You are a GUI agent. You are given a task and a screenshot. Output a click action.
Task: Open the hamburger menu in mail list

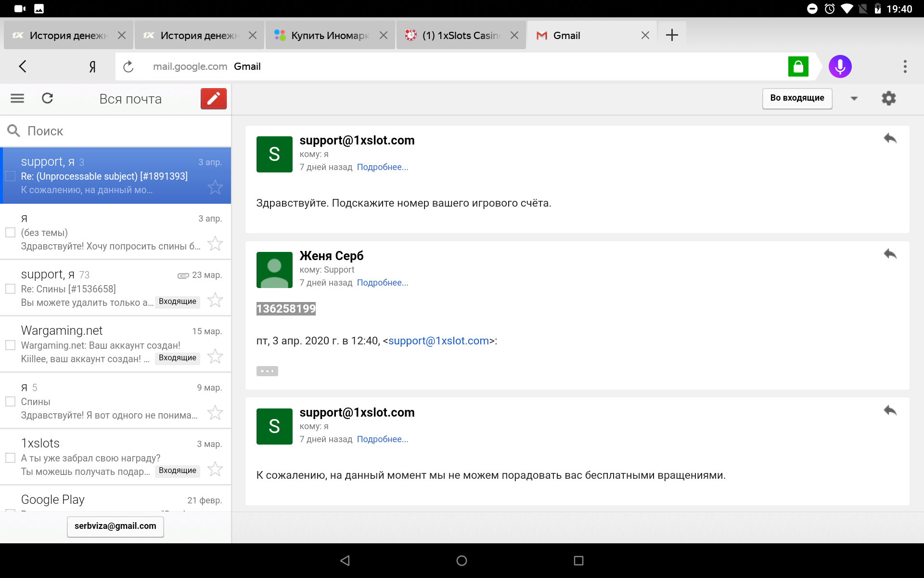[17, 99]
